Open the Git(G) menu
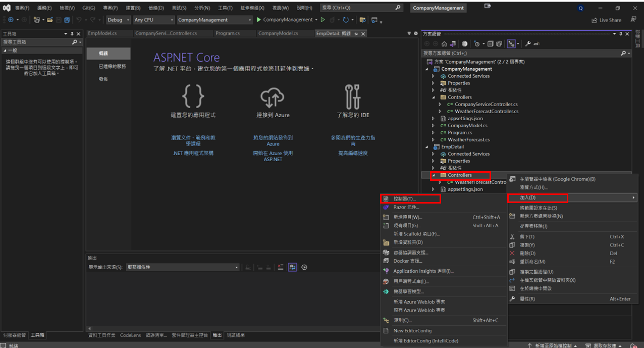Viewport: 644px width, 348px height. click(x=90, y=8)
